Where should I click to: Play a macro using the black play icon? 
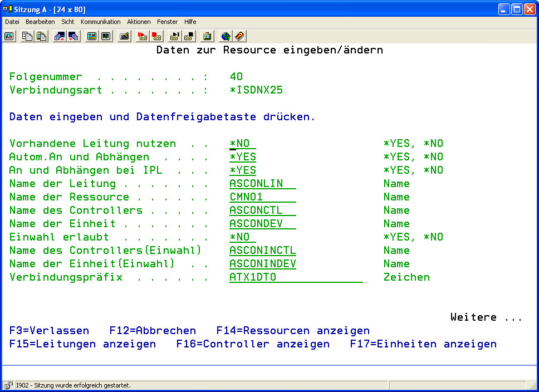coord(174,36)
